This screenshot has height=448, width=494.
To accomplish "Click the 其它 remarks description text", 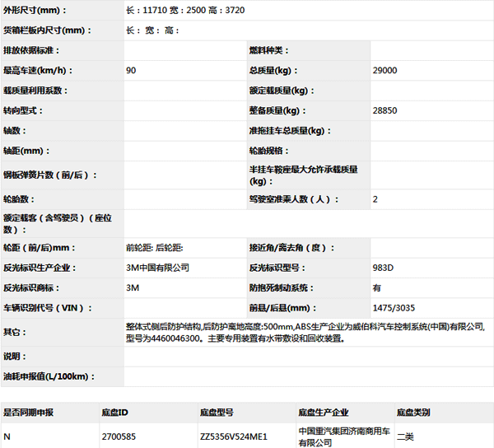I will click(x=305, y=332).
